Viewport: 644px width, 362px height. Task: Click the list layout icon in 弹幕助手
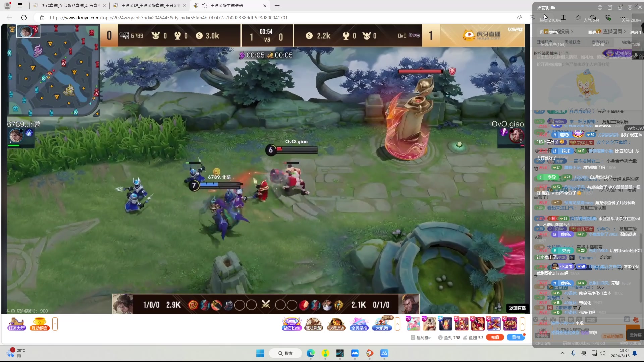tap(610, 7)
